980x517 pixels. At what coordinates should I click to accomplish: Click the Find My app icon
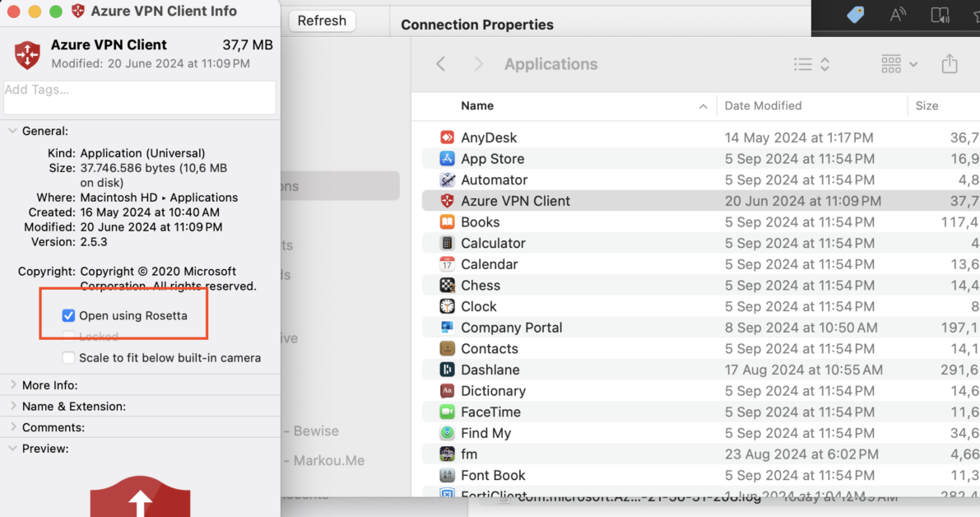[447, 433]
